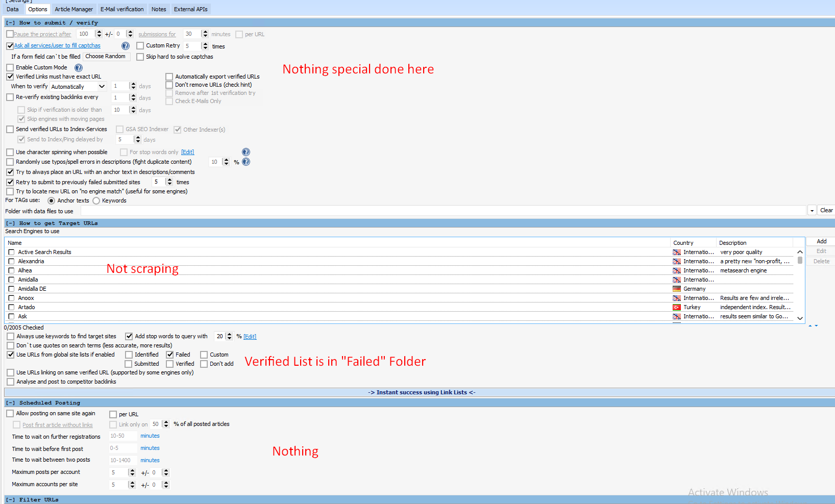Increase the Custom Retry times value
The width and height of the screenshot is (835, 504).
(x=205, y=44)
